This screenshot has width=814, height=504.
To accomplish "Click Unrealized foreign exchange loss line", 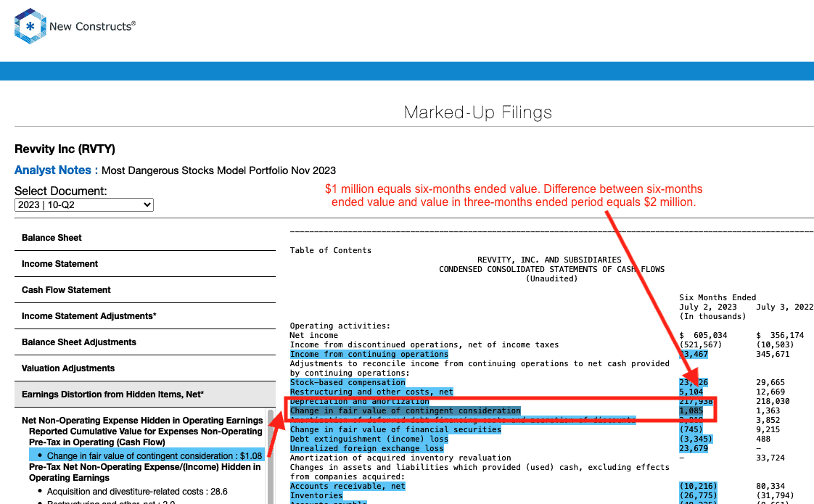I will [x=366, y=448].
